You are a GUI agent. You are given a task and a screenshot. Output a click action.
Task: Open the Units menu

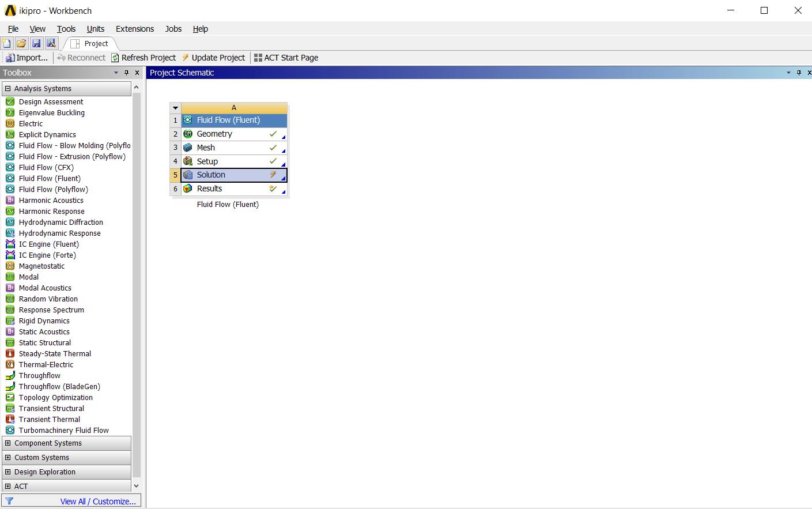96,29
